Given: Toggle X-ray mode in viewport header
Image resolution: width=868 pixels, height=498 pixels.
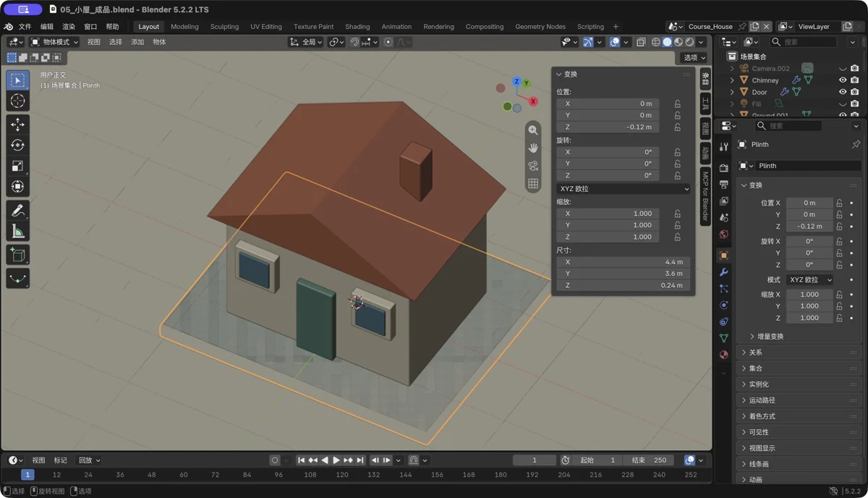Looking at the screenshot, I should pyautogui.click(x=641, y=42).
